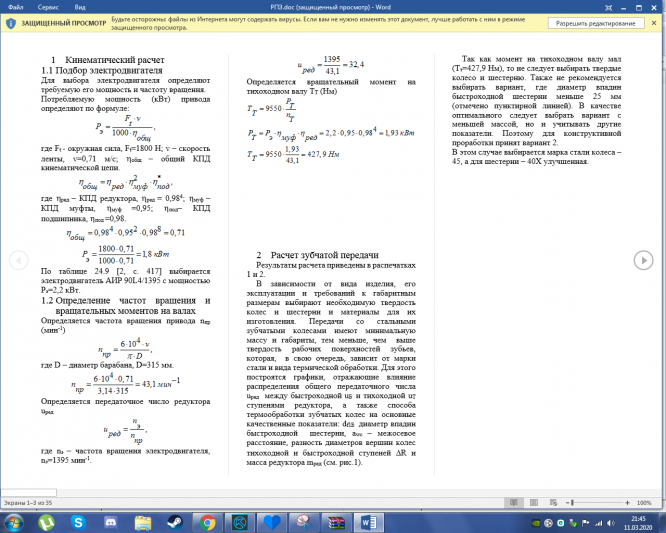This screenshot has width=666, height=533.
Task: Open WinRAR from taskbar
Action: click(x=336, y=522)
